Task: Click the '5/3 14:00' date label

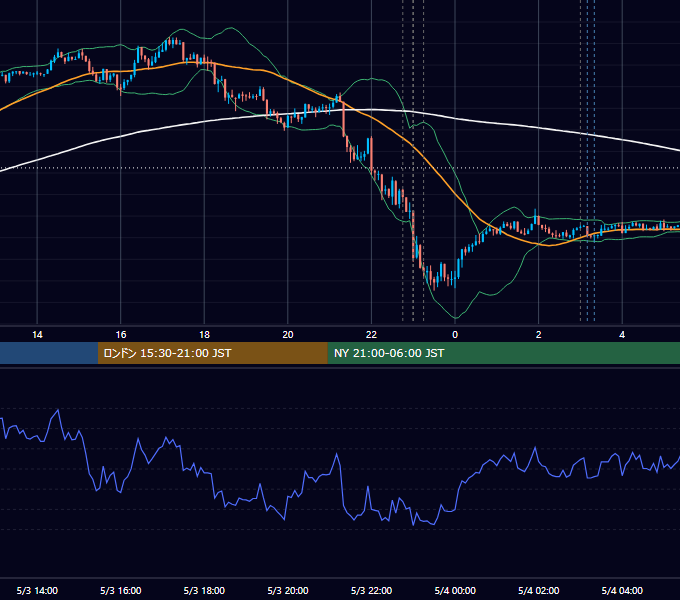Action: pos(37,590)
